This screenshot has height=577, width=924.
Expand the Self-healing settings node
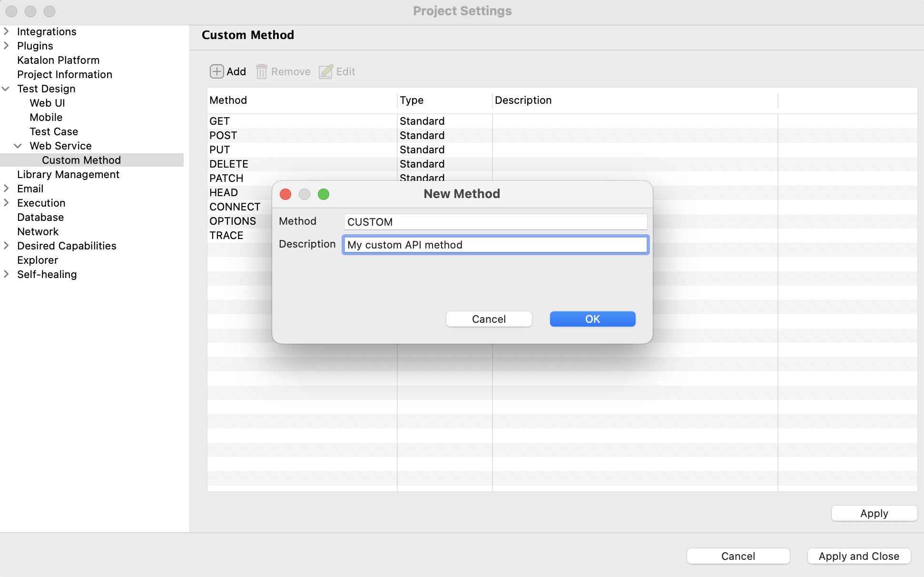(6, 274)
